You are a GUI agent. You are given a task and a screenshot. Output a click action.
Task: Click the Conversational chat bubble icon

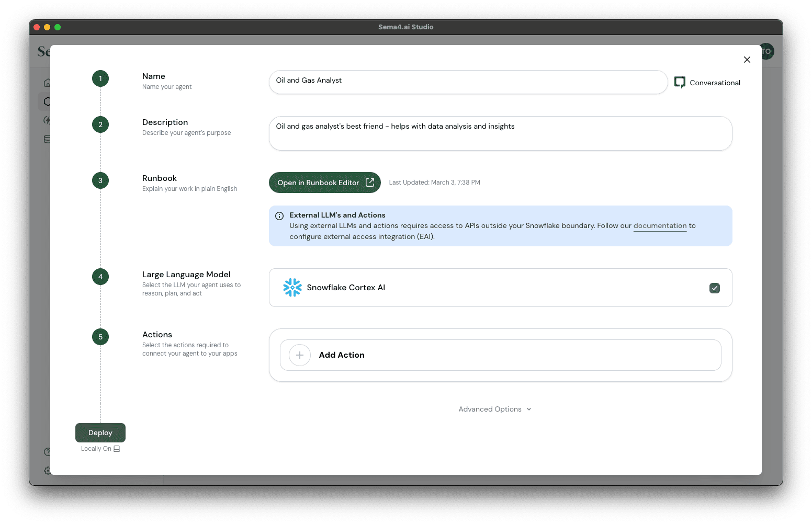click(680, 83)
